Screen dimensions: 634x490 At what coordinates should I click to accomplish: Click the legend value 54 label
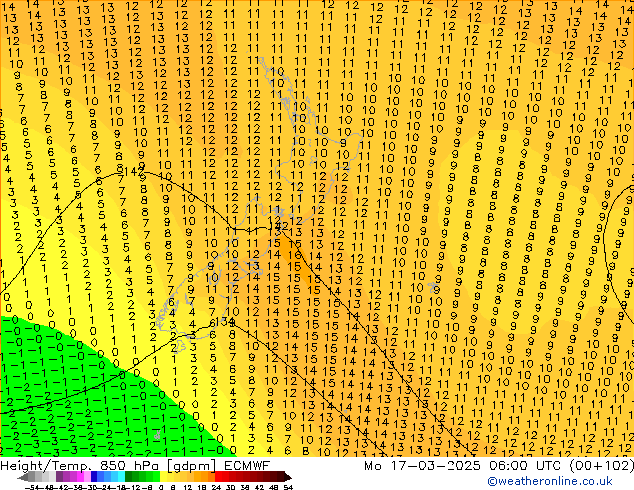pos(287,487)
